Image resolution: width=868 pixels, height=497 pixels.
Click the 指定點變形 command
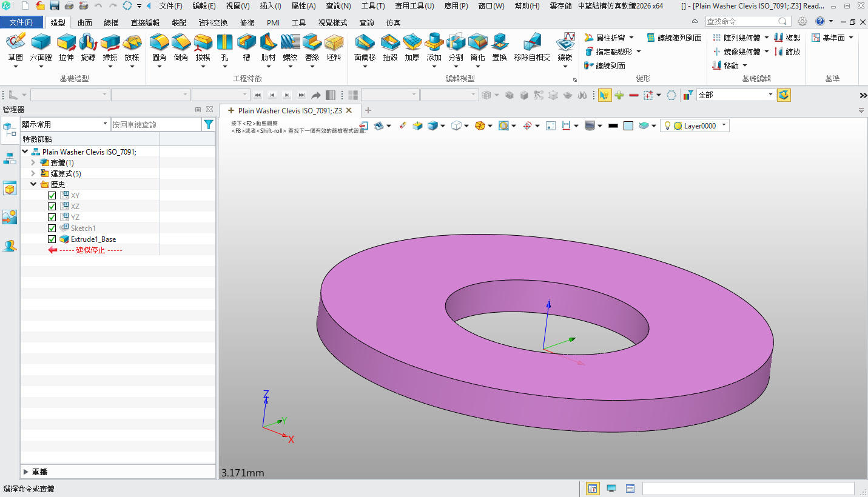coord(608,52)
